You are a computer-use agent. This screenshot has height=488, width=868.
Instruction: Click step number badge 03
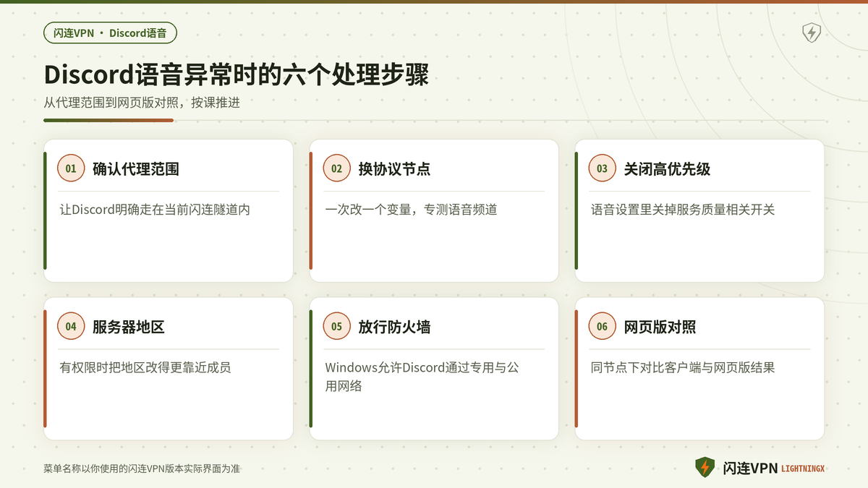coord(602,168)
